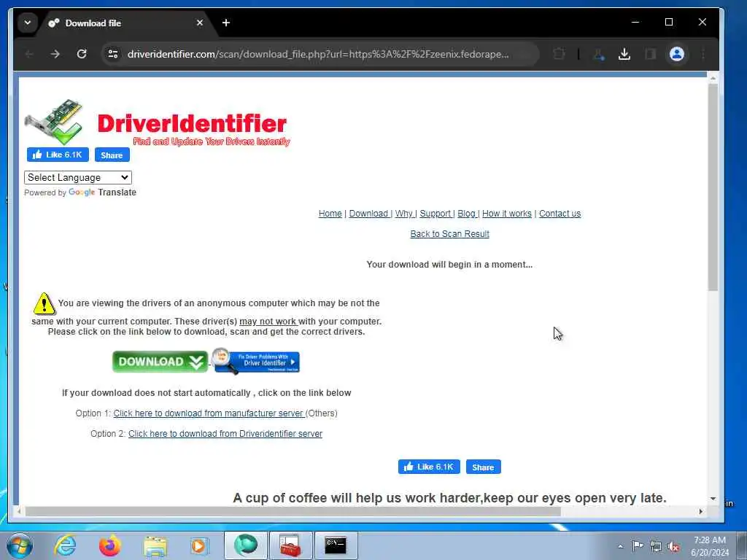Image resolution: width=747 pixels, height=560 pixels.
Task: Open site information icon in address bar
Action: click(113, 54)
